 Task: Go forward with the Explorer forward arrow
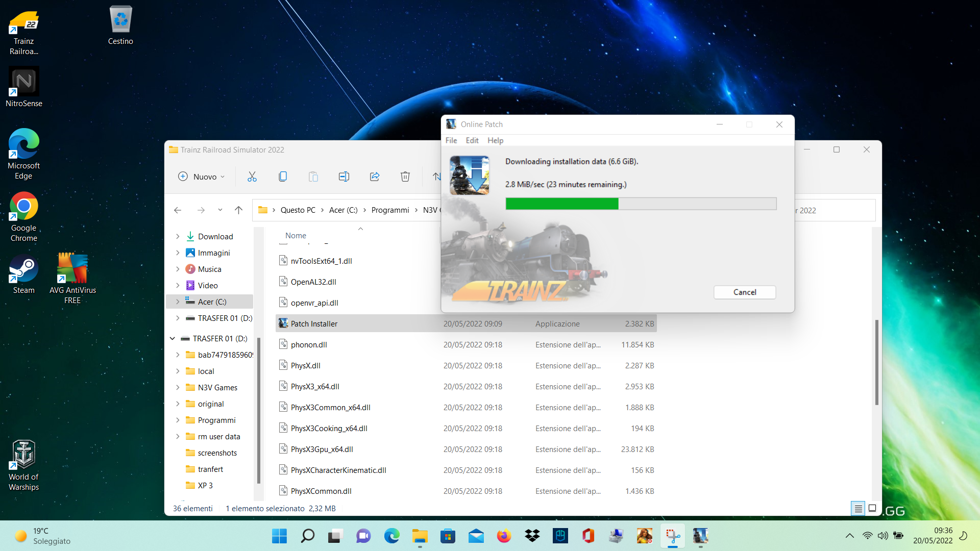click(x=201, y=210)
